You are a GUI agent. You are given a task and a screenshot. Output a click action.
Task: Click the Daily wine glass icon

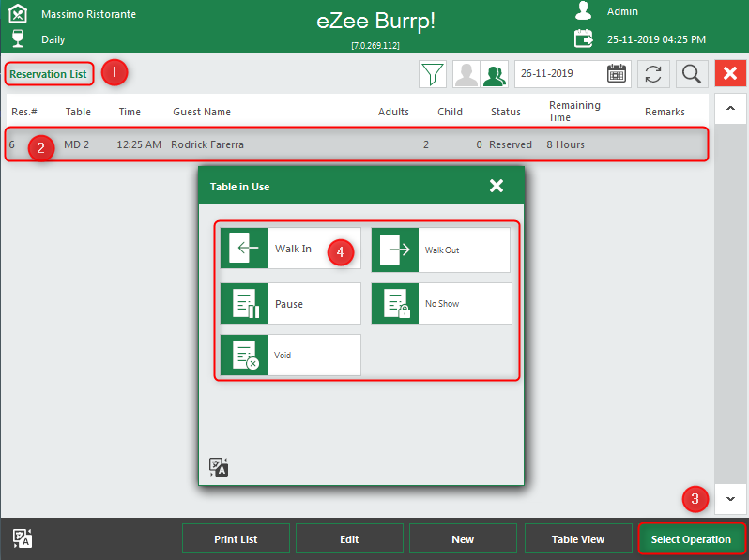[x=18, y=38]
